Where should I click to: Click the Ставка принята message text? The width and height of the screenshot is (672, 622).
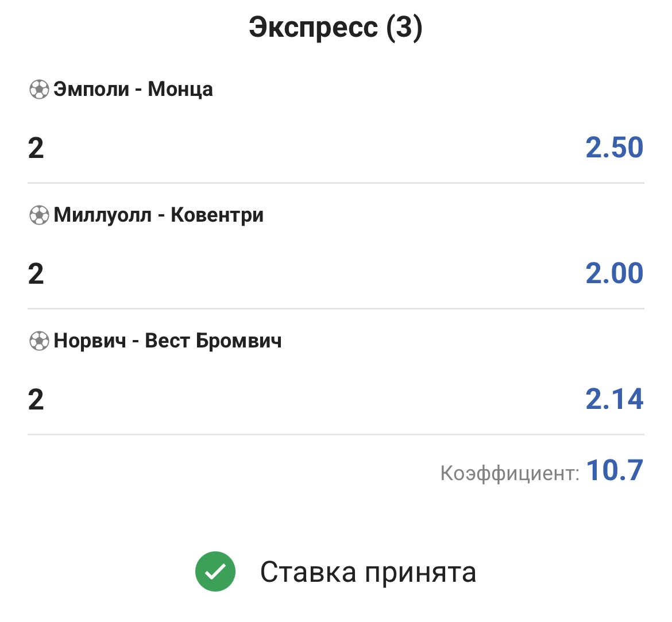368,572
